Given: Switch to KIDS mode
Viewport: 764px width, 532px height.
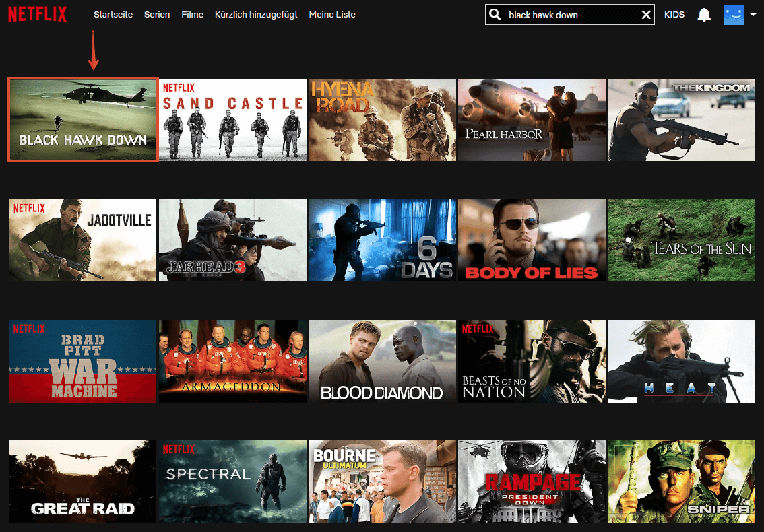Looking at the screenshot, I should click(x=674, y=15).
